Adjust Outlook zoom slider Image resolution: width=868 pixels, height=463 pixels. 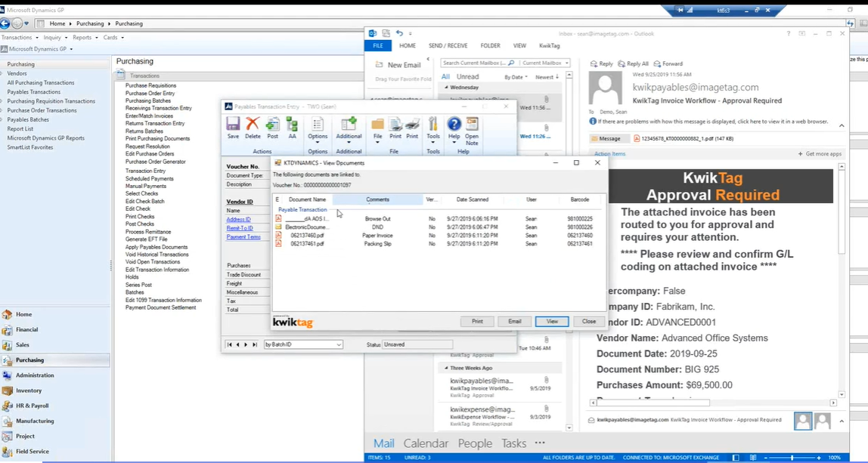pyautogui.click(x=792, y=458)
